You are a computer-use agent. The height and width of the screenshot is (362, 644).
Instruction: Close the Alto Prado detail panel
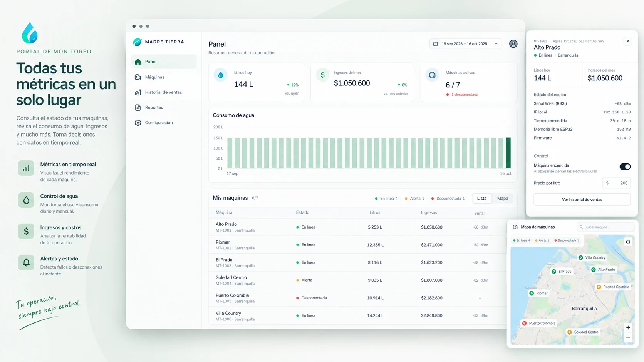click(x=628, y=41)
